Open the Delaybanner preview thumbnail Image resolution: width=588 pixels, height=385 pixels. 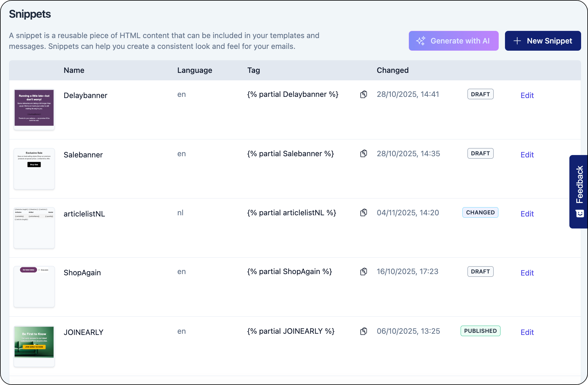click(34, 109)
